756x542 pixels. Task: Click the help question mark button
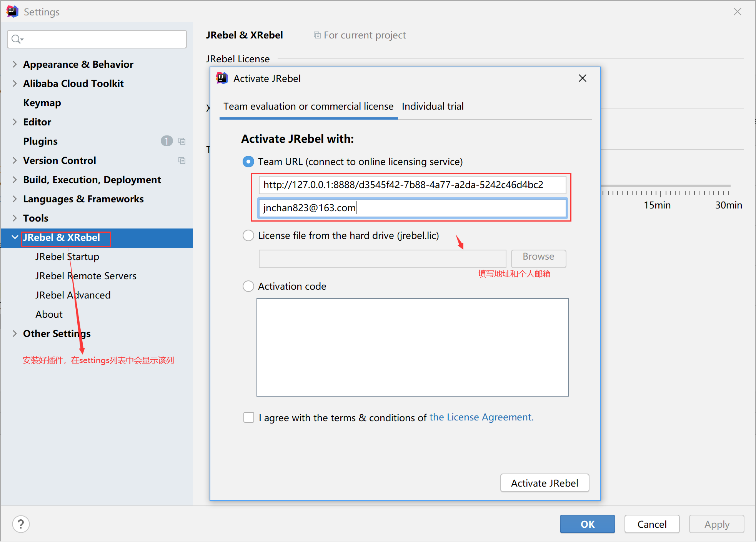pyautogui.click(x=21, y=524)
